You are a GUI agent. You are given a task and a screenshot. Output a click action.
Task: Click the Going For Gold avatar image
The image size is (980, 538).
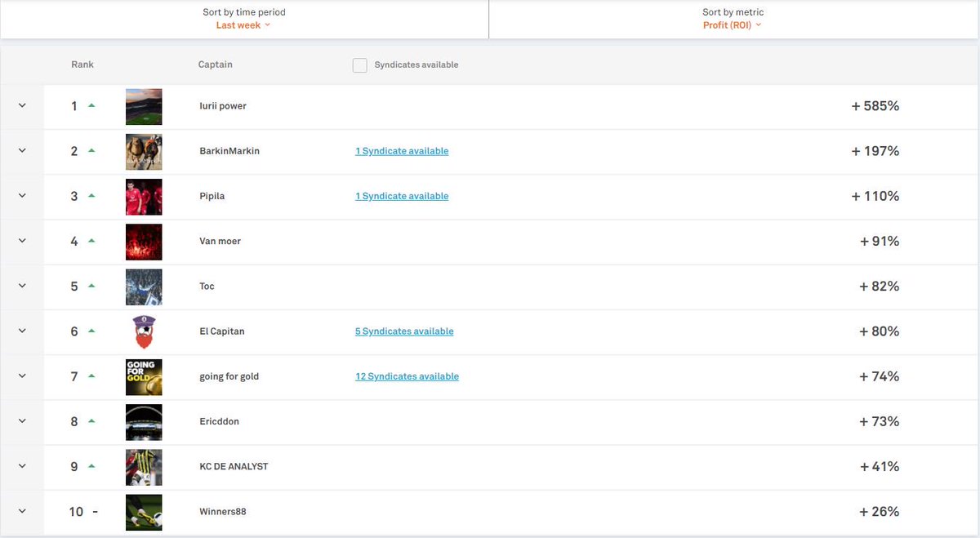coord(144,377)
